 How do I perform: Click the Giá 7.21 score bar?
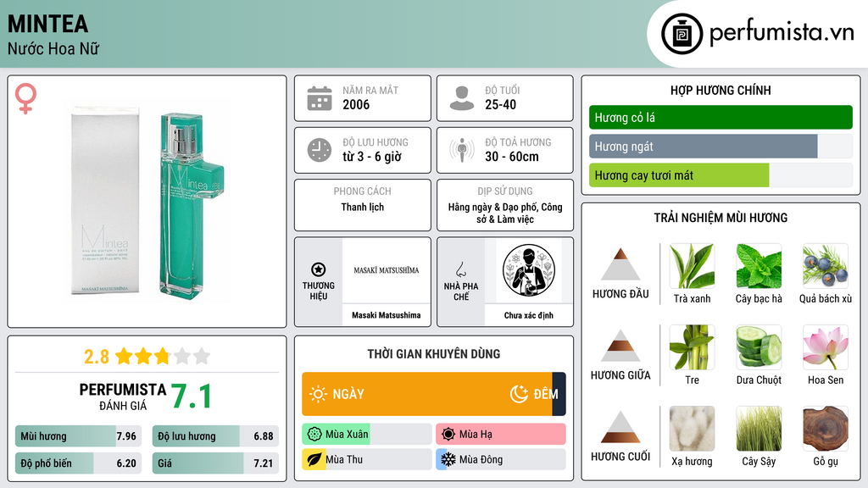(215, 463)
